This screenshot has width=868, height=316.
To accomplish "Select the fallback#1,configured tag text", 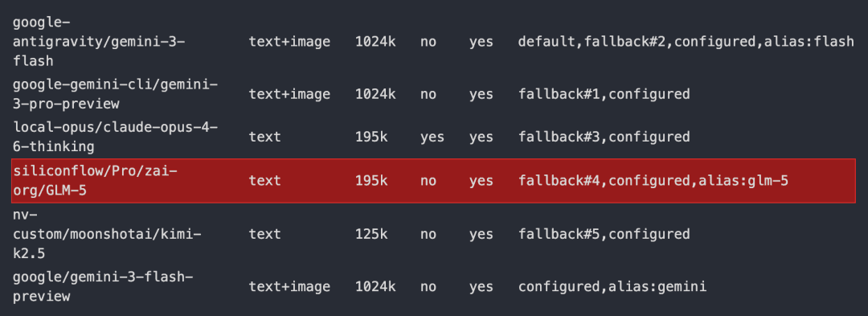I will [604, 94].
